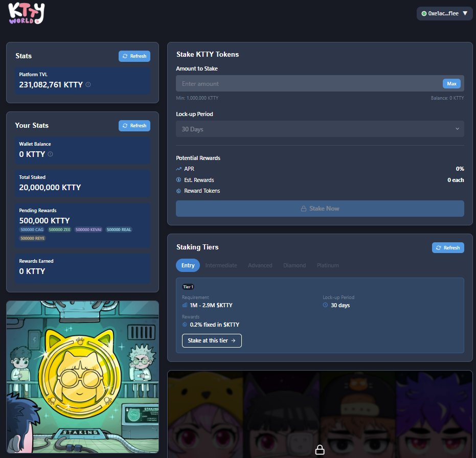Viewport: 476px width, 458px height.
Task: Click the Reward Tokens icon
Action: click(x=179, y=191)
